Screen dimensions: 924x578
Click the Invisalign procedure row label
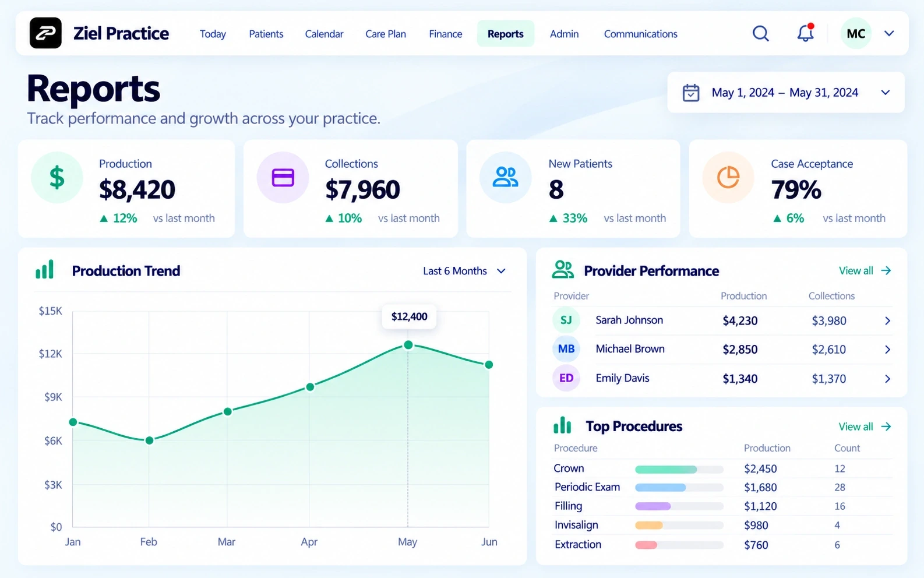pos(576,525)
